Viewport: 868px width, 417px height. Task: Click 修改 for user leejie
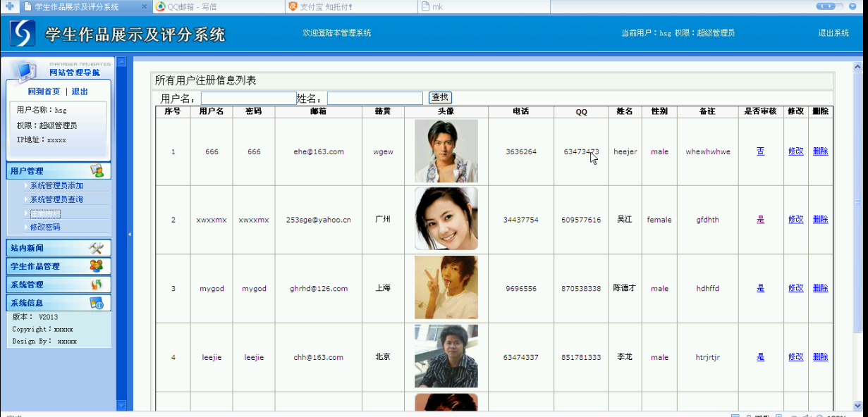tap(796, 357)
